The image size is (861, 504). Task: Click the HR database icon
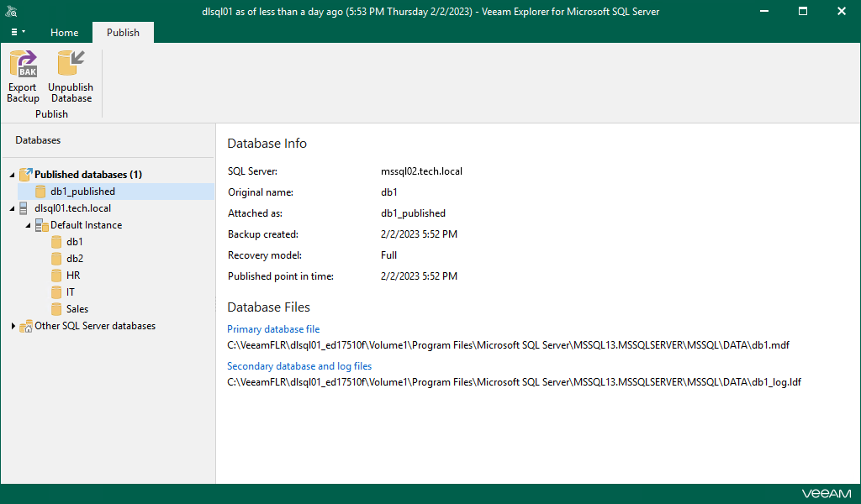57,276
